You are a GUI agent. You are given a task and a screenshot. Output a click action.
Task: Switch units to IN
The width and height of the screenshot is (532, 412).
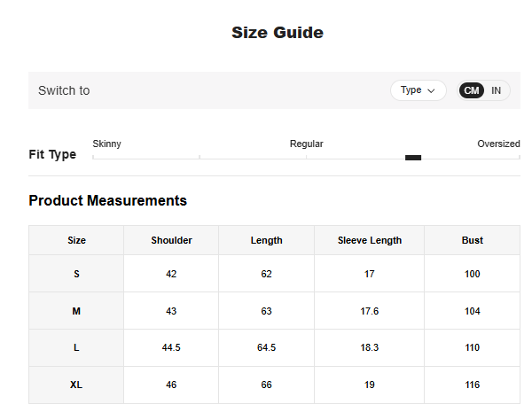tap(497, 90)
